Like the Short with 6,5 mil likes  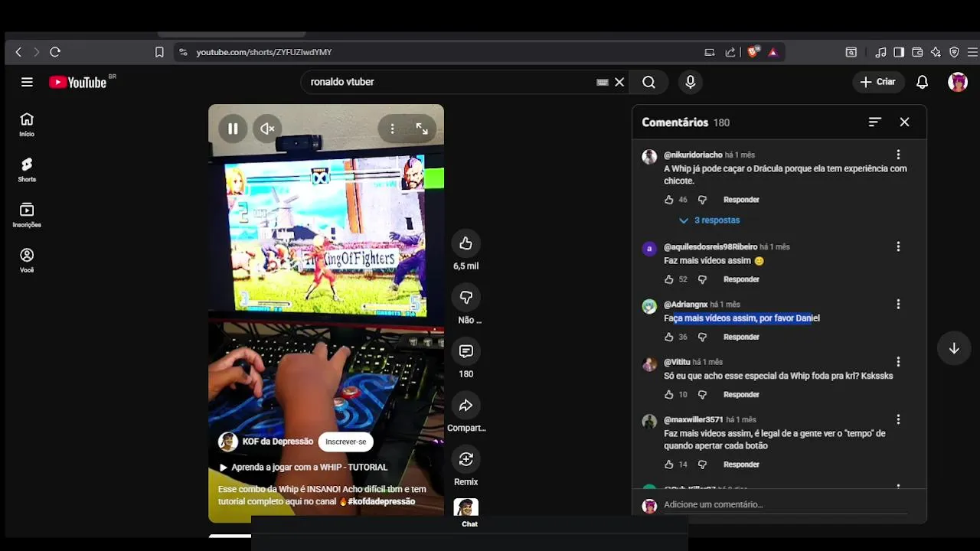point(465,243)
